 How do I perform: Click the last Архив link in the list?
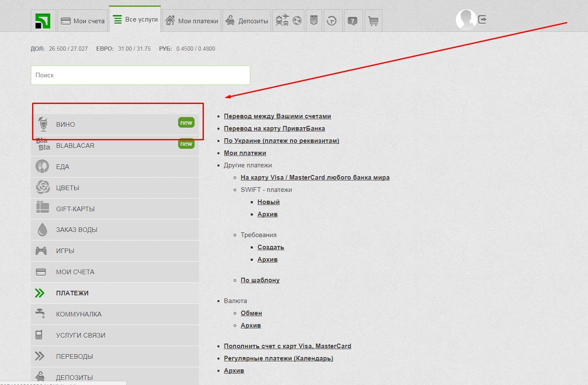coord(234,371)
